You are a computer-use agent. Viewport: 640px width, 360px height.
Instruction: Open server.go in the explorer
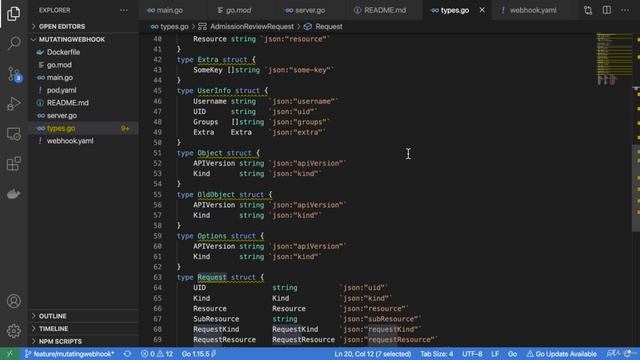(x=83, y=116)
